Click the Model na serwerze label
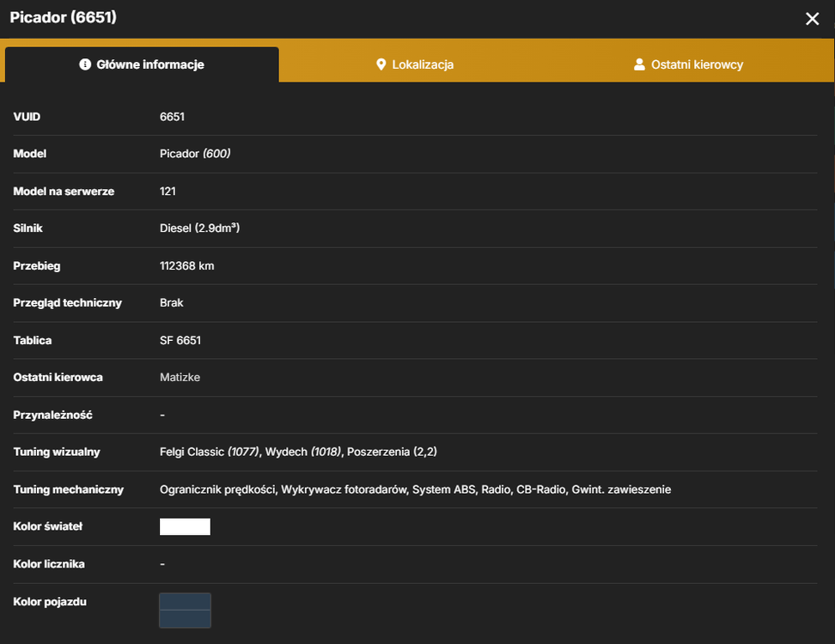Screen dimensions: 835x644 click(x=64, y=191)
